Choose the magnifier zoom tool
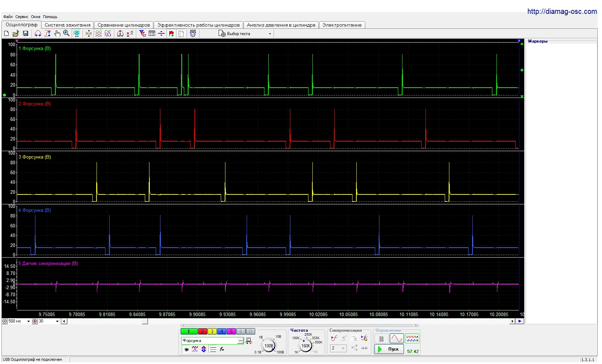This screenshot has height=364, width=602. pos(66,33)
